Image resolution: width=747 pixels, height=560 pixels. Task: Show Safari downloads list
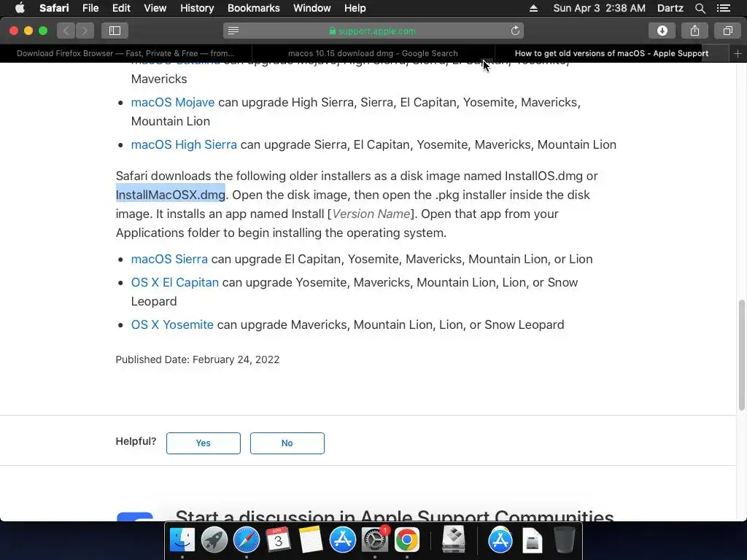(662, 31)
